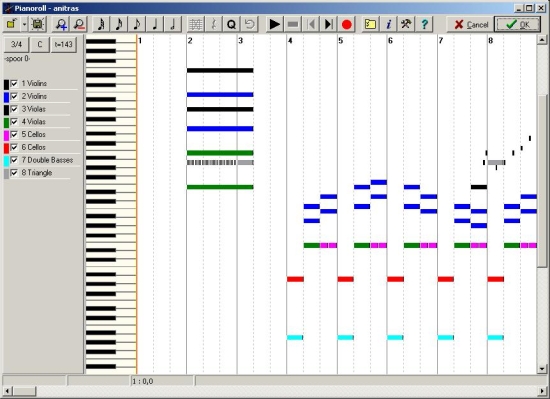Image resolution: width=550 pixels, height=399 pixels.
Task: Click the red Record button
Action: 347,24
